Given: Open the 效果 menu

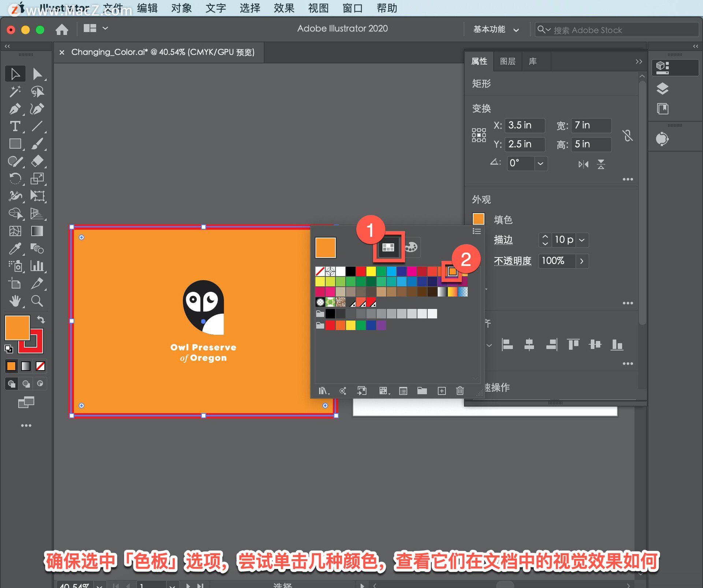Looking at the screenshot, I should click(x=284, y=8).
